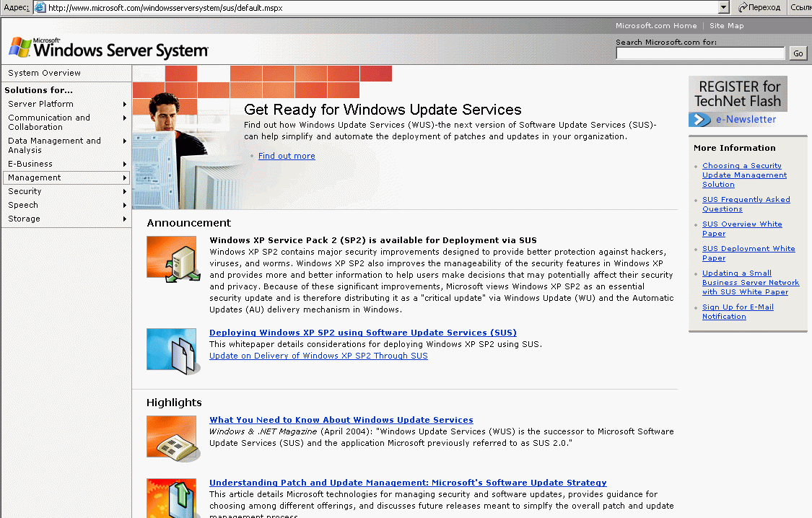Select E-Business in the sidebar
This screenshot has width=812, height=518.
66,164
